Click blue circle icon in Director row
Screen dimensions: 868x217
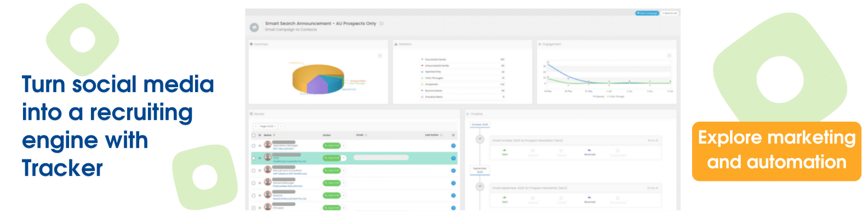coord(454,196)
